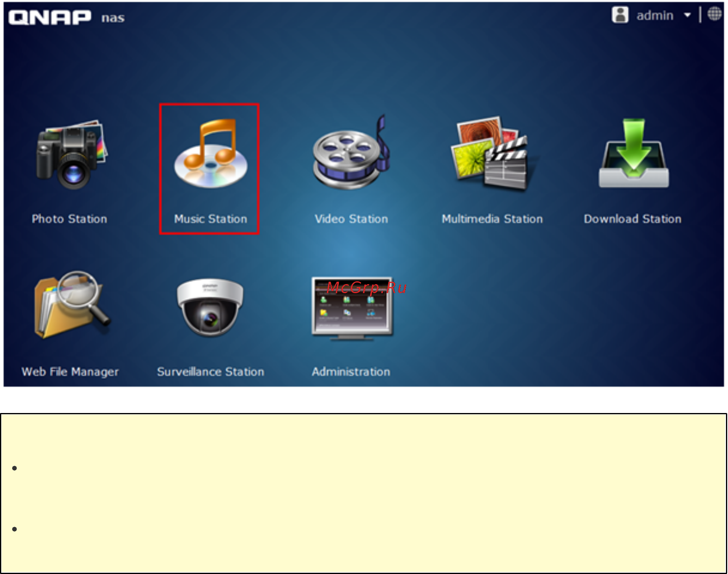Click the Multimedia Station label
The width and height of the screenshot is (728, 574).
[492, 219]
